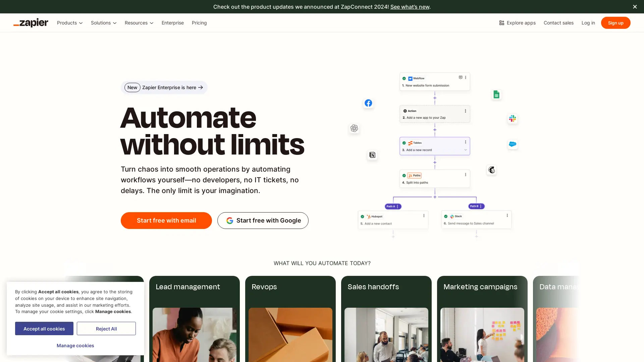This screenshot has height=362, width=644.
Task: Open the three-dot menu on the Webflow step
Action: (465, 77)
